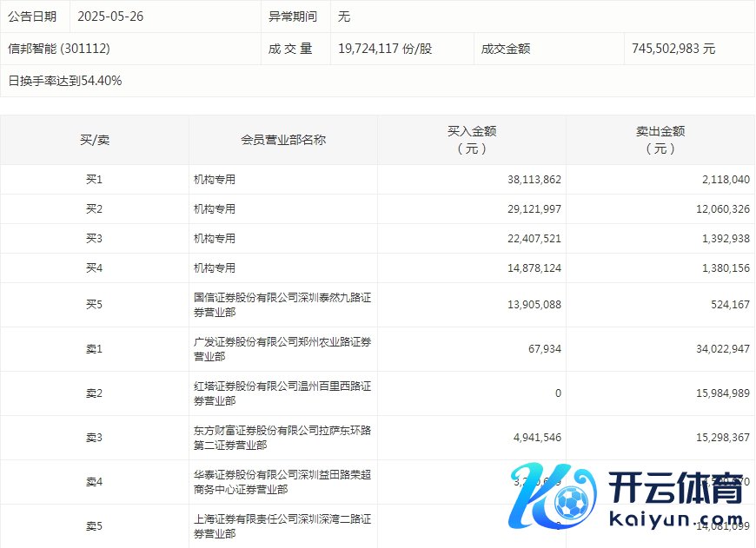Select the 卖5 row label

coord(94,526)
